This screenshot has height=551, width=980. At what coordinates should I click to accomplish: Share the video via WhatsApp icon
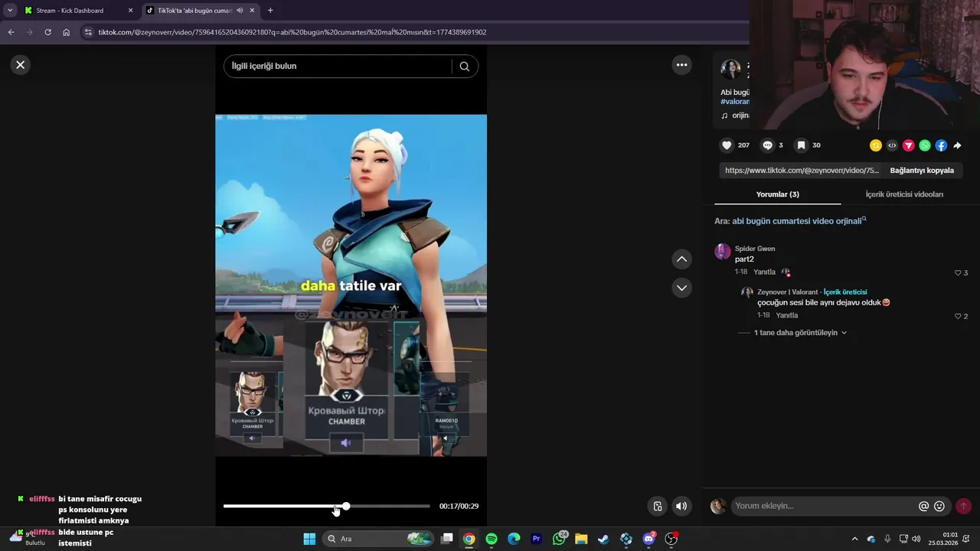pyautogui.click(x=925, y=145)
